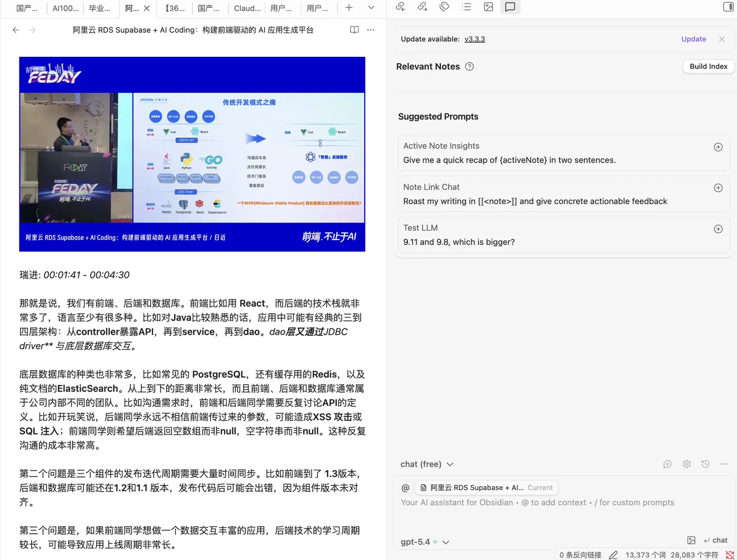Close the active 阿... tab

tap(147, 8)
